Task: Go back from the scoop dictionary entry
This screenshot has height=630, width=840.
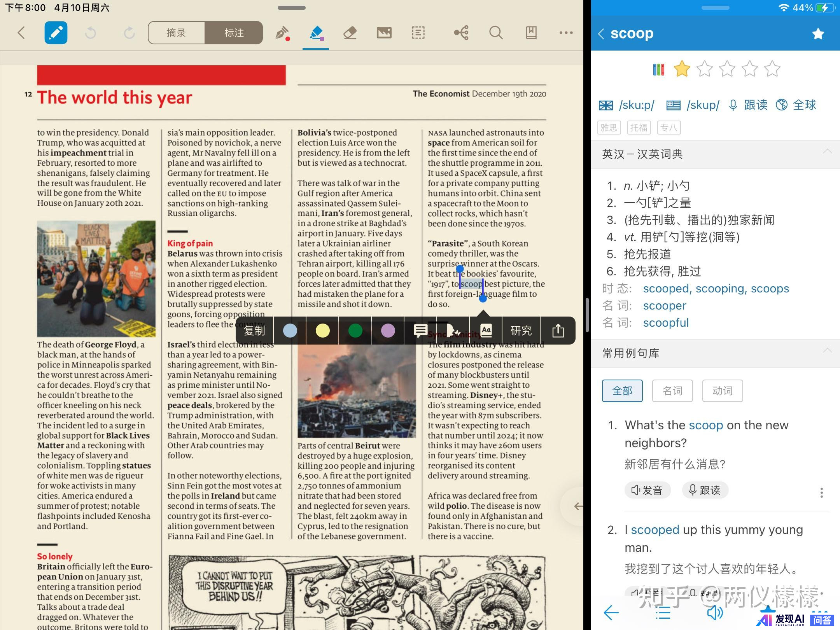Action: click(x=601, y=34)
